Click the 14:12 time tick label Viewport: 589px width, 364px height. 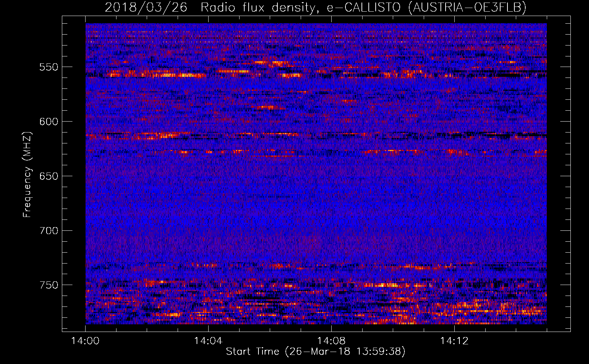(x=454, y=341)
